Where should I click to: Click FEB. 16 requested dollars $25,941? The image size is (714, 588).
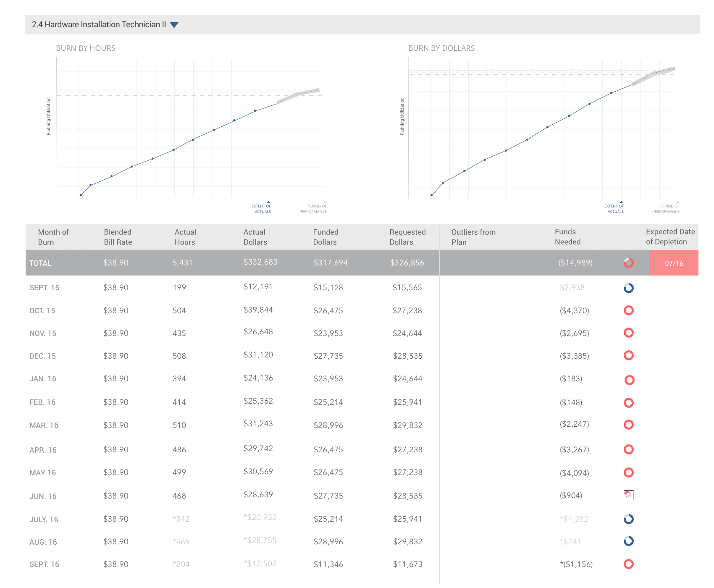tap(407, 402)
